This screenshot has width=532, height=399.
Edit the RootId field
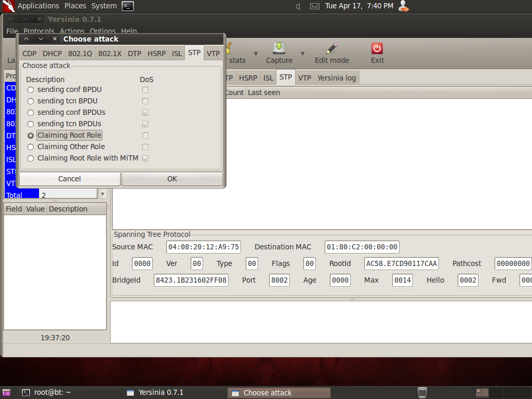[x=402, y=263]
